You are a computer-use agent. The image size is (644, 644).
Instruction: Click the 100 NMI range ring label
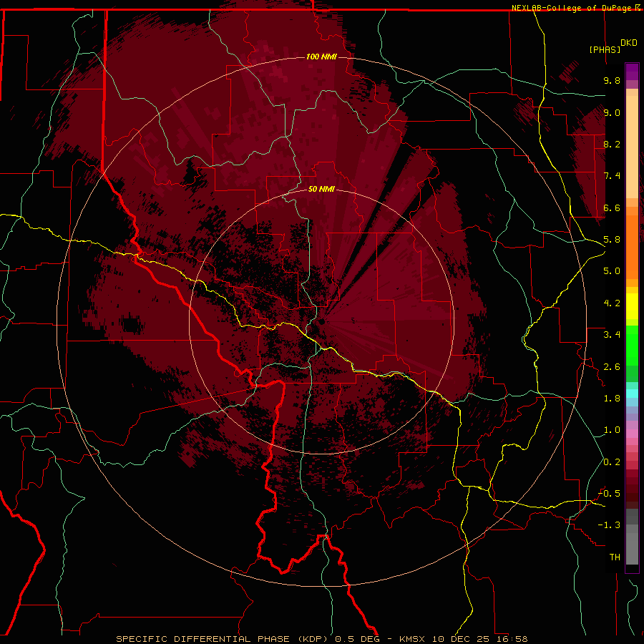pyautogui.click(x=321, y=57)
